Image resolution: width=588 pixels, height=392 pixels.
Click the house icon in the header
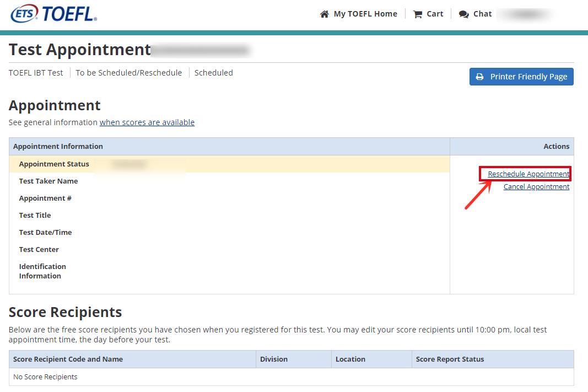click(x=324, y=14)
